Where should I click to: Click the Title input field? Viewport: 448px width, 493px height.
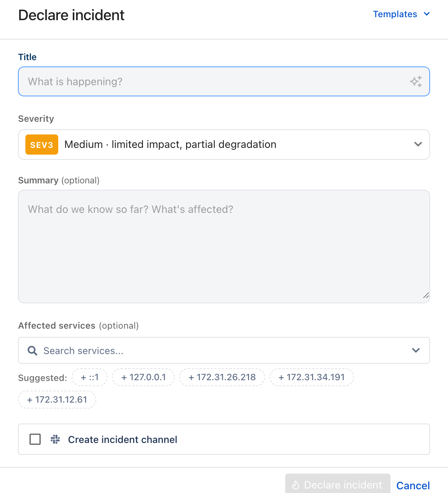224,81
